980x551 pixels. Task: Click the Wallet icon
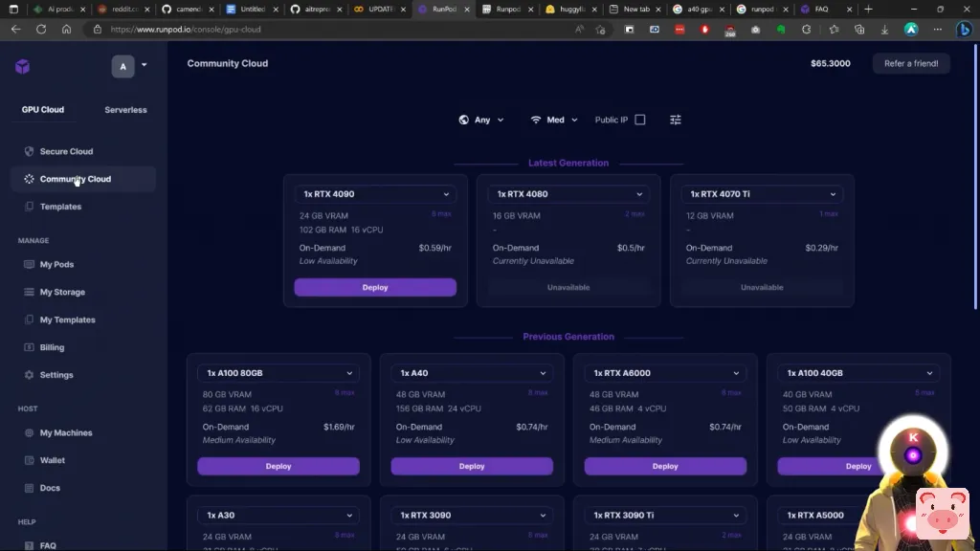pos(29,460)
